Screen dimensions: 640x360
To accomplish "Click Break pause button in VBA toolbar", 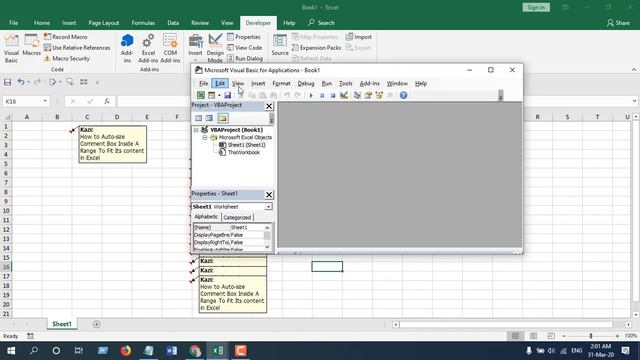I will pyautogui.click(x=322, y=95).
